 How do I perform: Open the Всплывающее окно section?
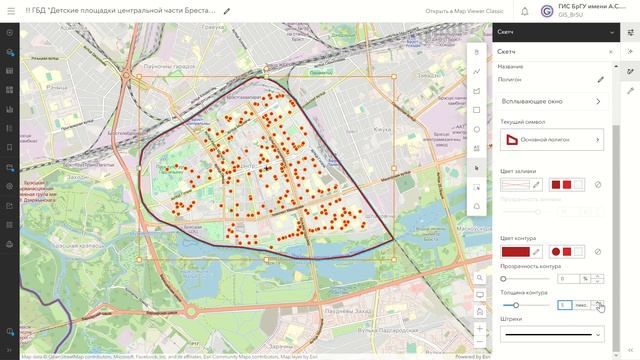(552, 101)
